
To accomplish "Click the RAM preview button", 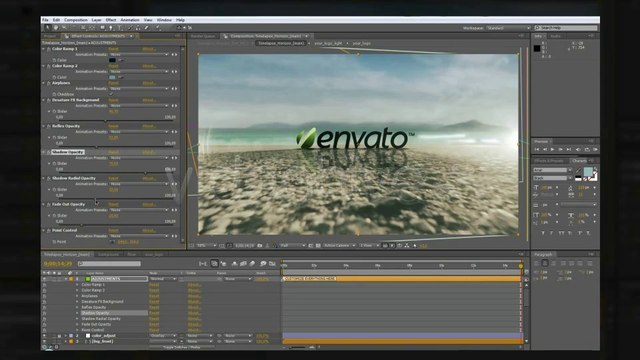I will 596,149.
